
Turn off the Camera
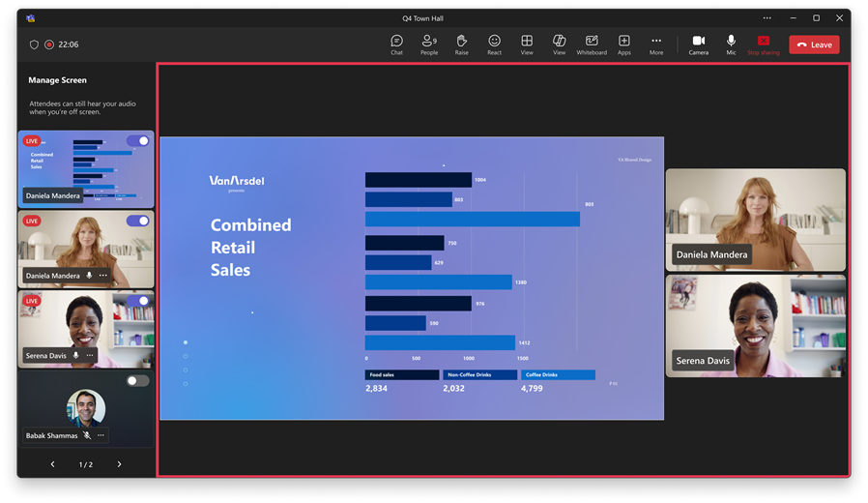pos(698,44)
